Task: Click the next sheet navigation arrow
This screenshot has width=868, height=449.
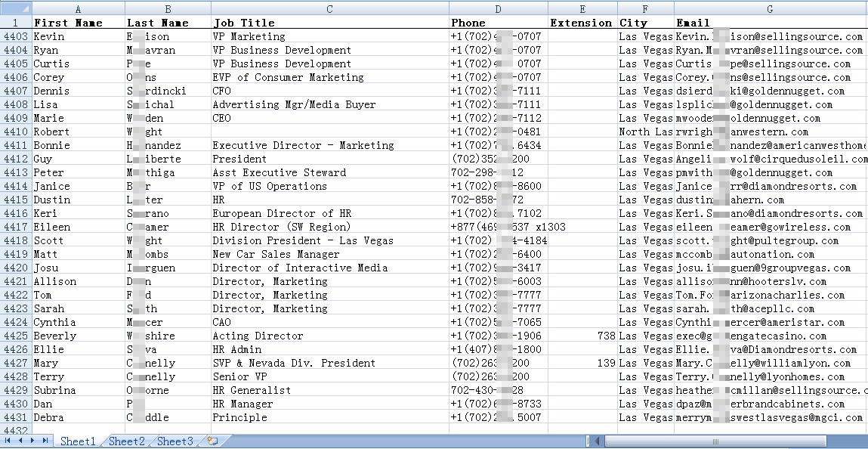Action: (32, 441)
